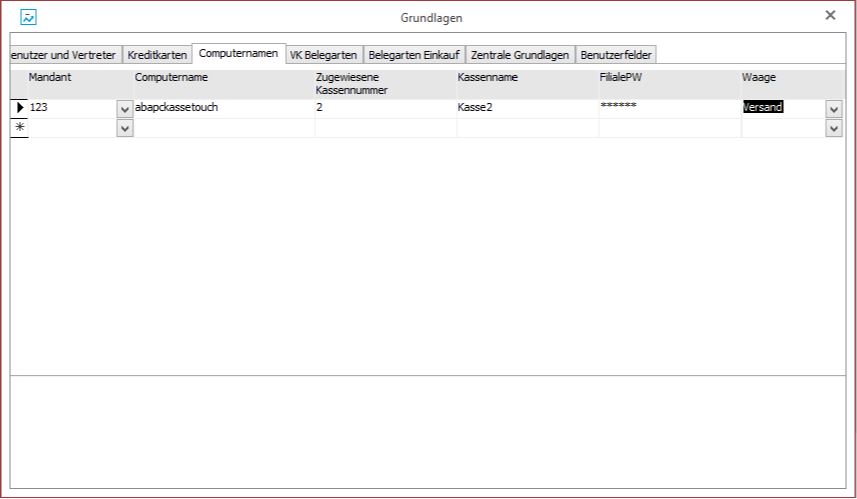The height and width of the screenshot is (499, 857).
Task: Expand the Mandant dropdown for row 123
Action: [x=124, y=109]
